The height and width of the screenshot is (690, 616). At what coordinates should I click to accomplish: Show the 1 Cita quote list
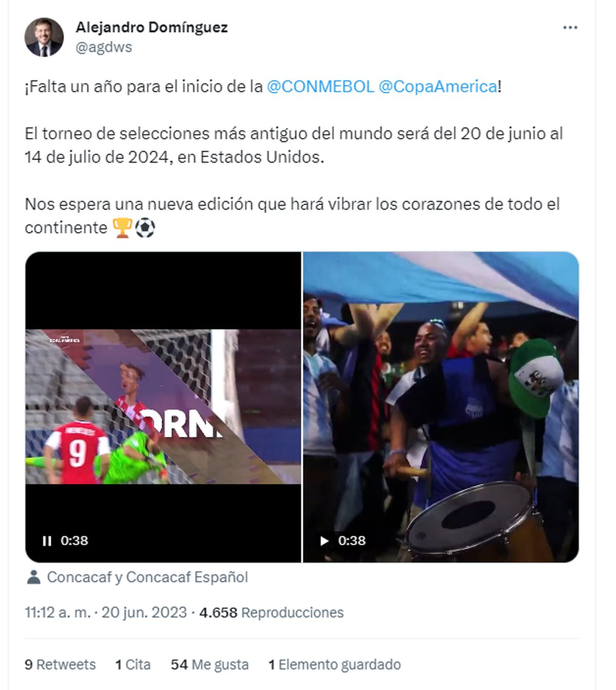click(x=133, y=665)
